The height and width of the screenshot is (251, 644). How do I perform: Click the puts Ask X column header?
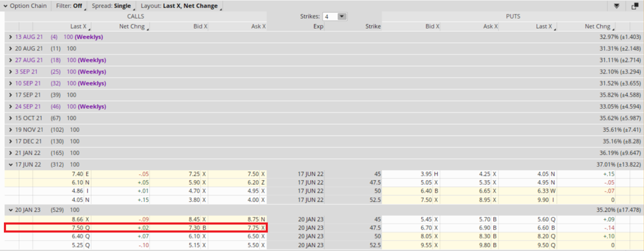pyautogui.click(x=491, y=26)
